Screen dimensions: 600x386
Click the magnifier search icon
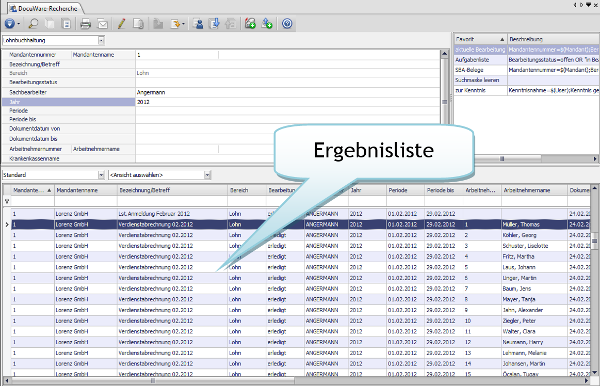coord(34,24)
